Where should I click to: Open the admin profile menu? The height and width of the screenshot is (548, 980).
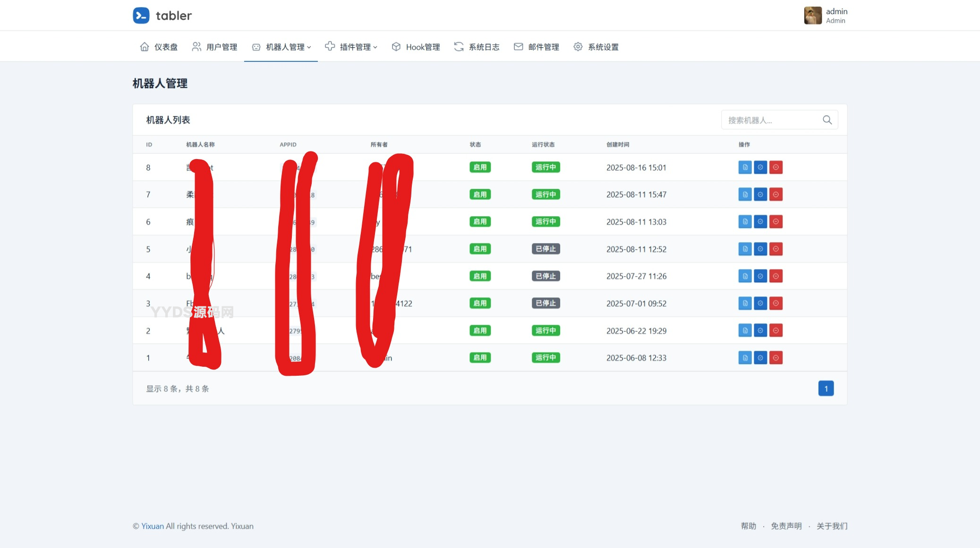pyautogui.click(x=824, y=15)
